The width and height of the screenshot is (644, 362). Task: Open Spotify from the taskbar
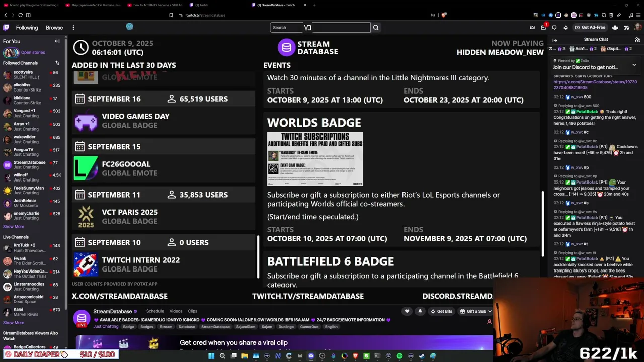[399, 356]
